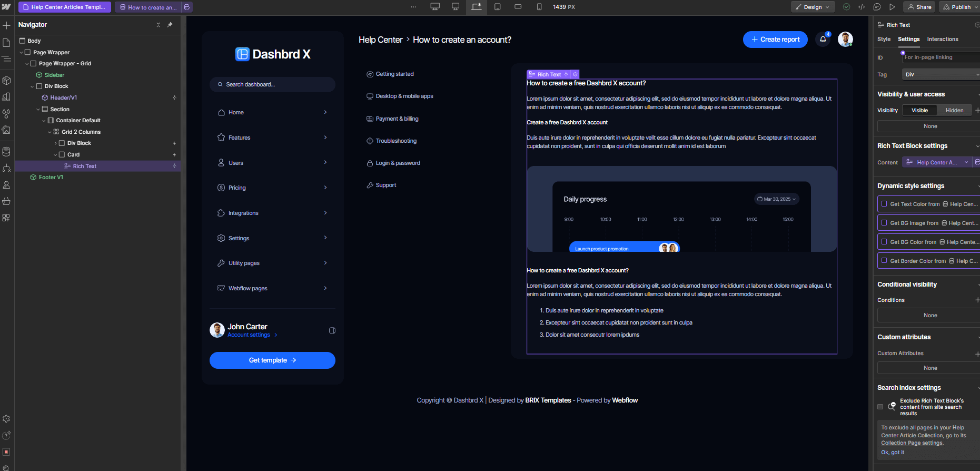Open the settings gear at bottom of left rail
Viewport: 980px width, 471px height.
(6, 419)
